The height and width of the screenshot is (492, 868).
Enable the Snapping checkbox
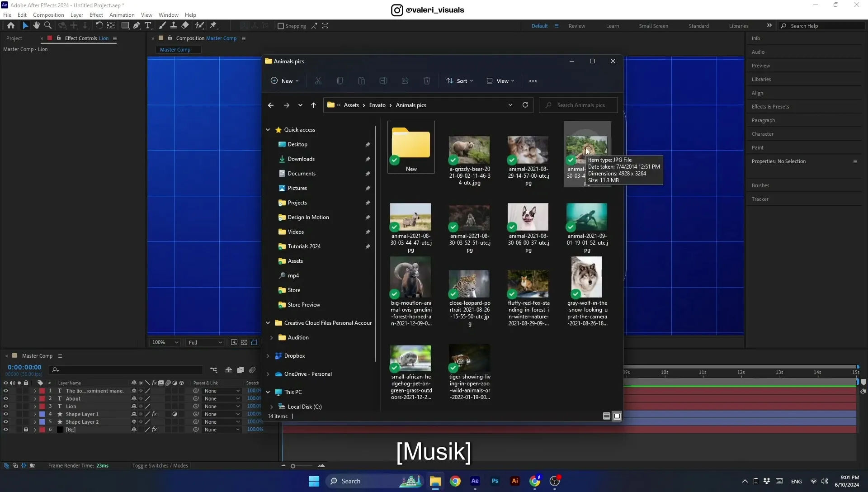coord(281,26)
